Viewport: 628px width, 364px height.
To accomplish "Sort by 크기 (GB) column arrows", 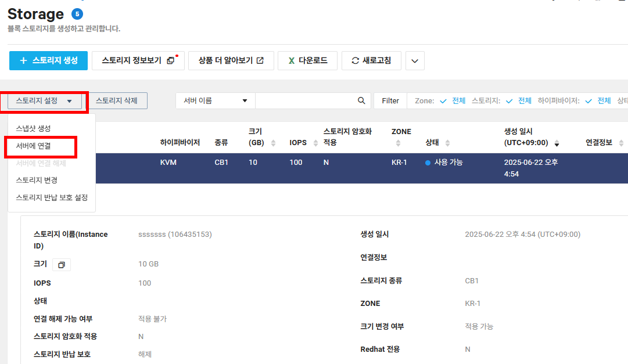I will pyautogui.click(x=273, y=143).
